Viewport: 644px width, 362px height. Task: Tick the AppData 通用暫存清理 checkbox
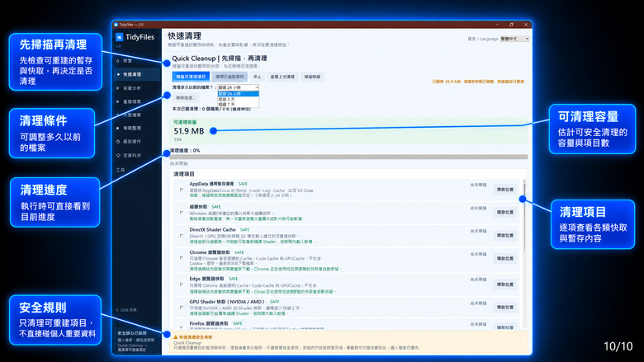pyautogui.click(x=182, y=190)
